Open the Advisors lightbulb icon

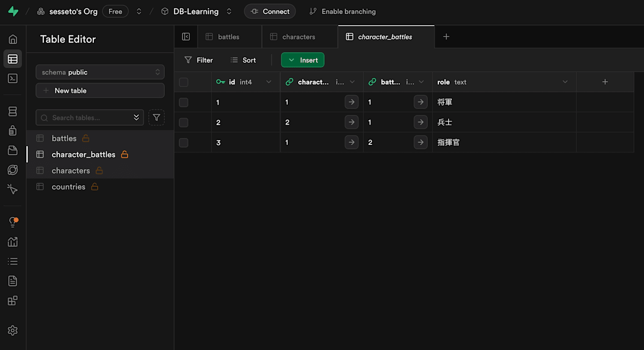pyautogui.click(x=13, y=222)
